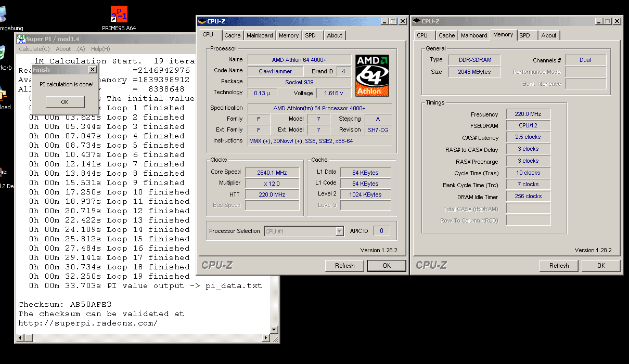Screen dimensions: 629x364
Task: Click the Cycle Time (Tras) value 10 clocks
Action: [528, 173]
